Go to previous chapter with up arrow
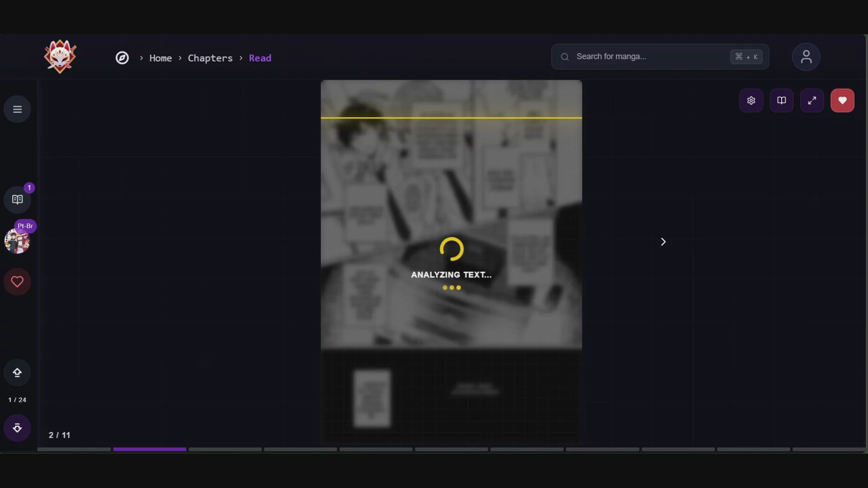This screenshot has height=488, width=868. [x=17, y=373]
